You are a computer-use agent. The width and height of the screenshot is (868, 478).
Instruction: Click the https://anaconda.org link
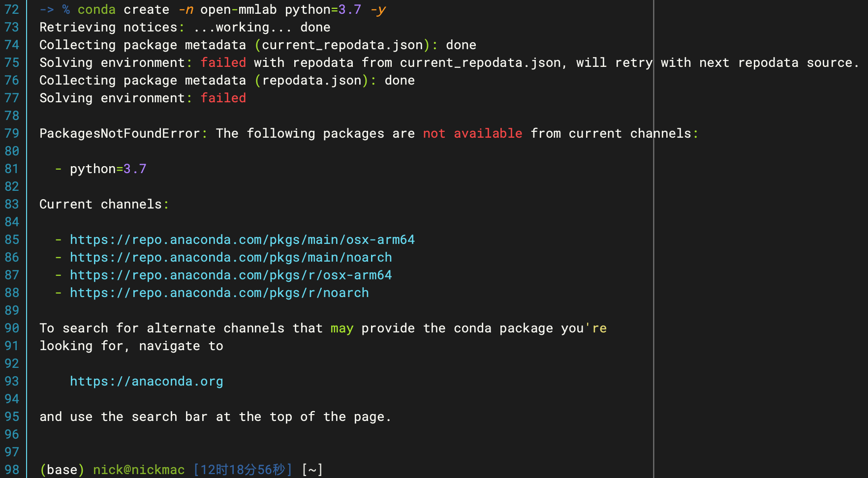point(146,381)
